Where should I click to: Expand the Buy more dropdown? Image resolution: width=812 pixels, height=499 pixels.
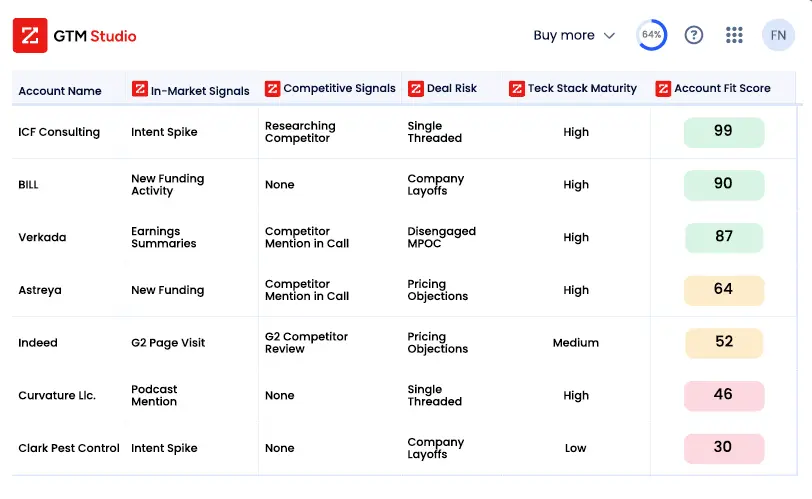tap(574, 35)
